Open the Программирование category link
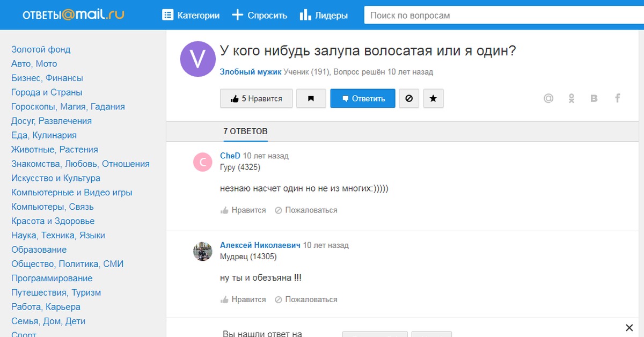Screen dimensions: 644x337 click(52, 279)
